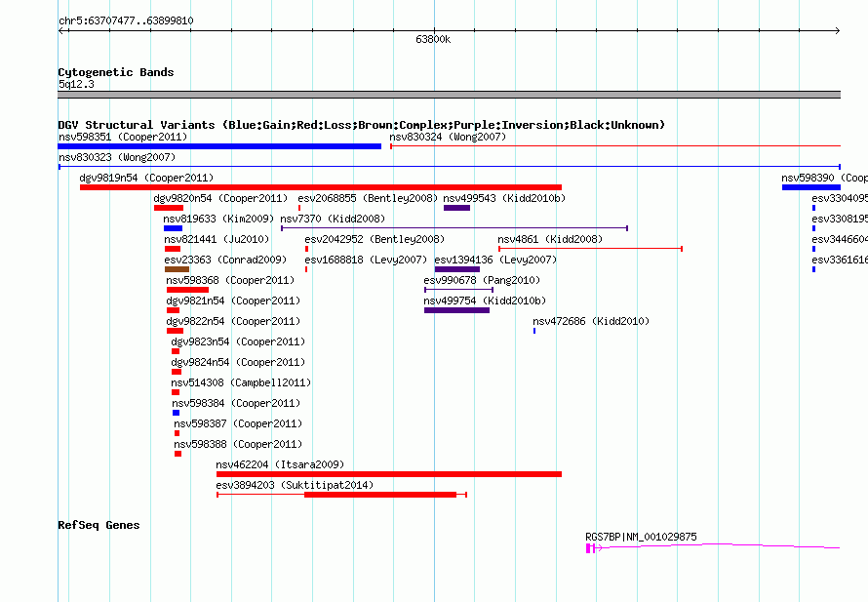This screenshot has height=602, width=868.
Task: Click nsv514308 (Campbell2011) label
Action: tap(241, 382)
